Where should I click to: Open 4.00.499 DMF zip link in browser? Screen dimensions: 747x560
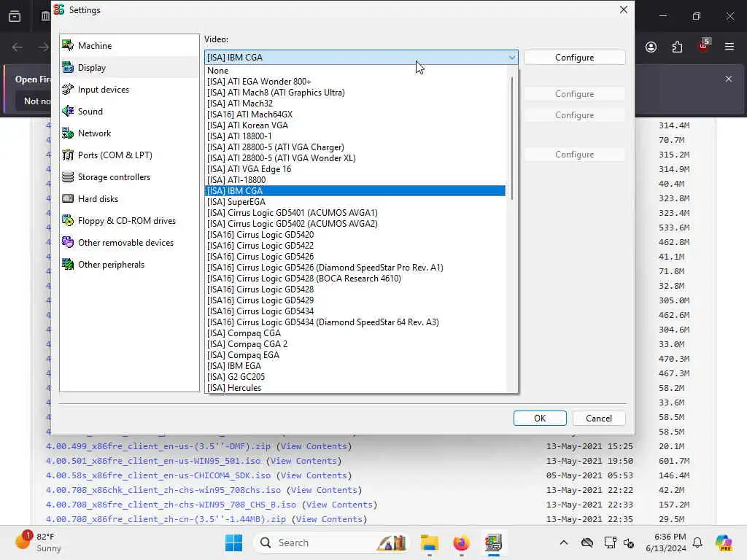tap(158, 446)
